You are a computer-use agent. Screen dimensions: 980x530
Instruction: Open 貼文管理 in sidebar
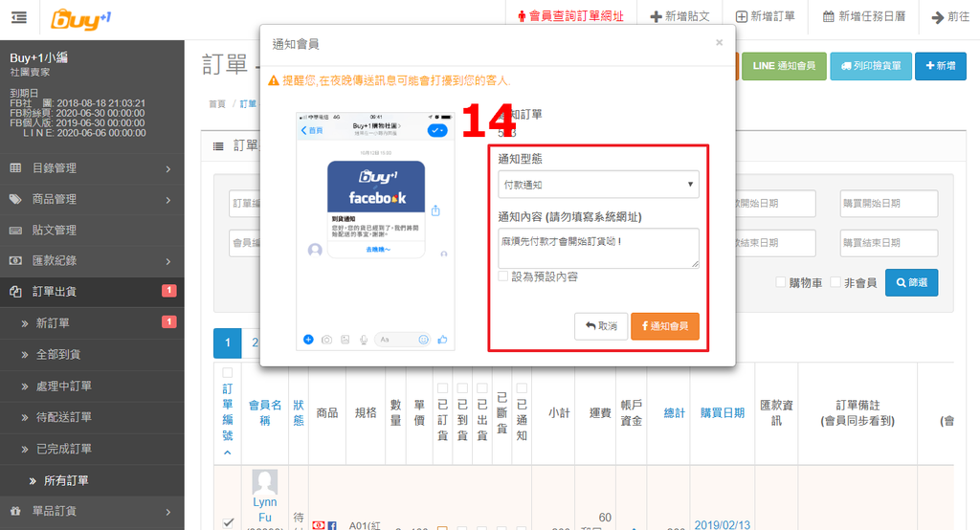92,230
